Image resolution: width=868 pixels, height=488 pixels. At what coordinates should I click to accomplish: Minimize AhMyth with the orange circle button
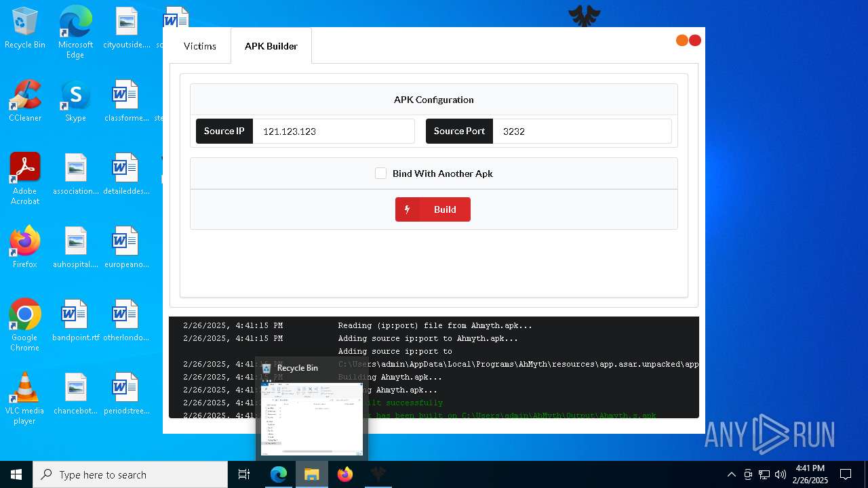click(x=682, y=41)
